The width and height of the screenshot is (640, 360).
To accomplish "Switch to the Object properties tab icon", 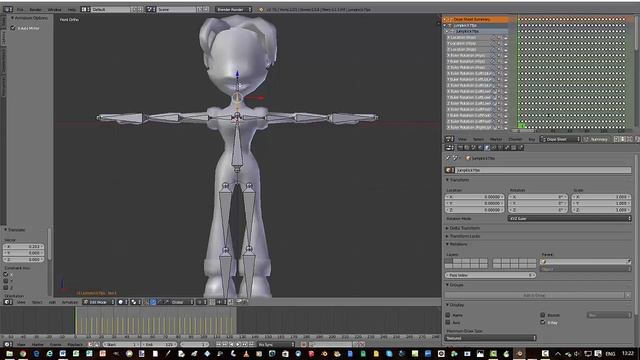I will 487,148.
